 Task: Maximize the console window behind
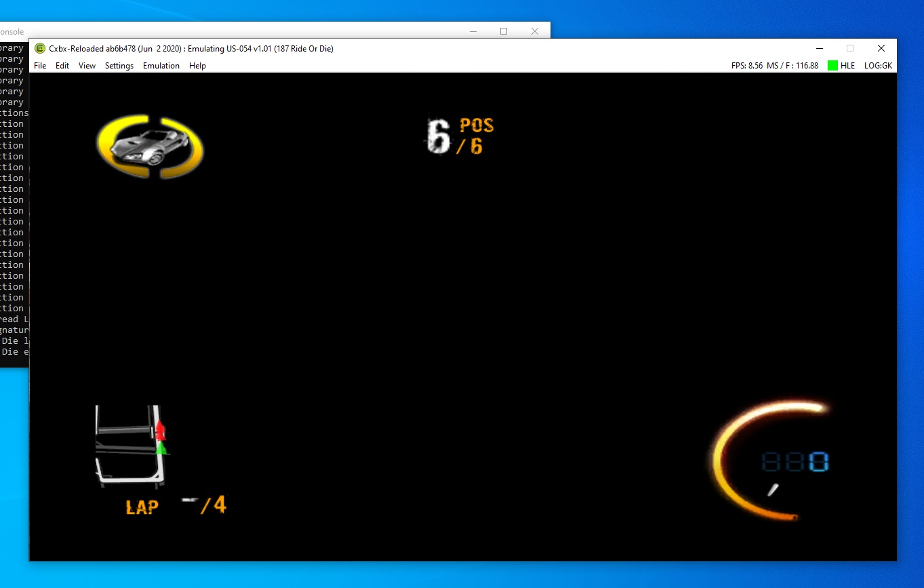click(504, 31)
